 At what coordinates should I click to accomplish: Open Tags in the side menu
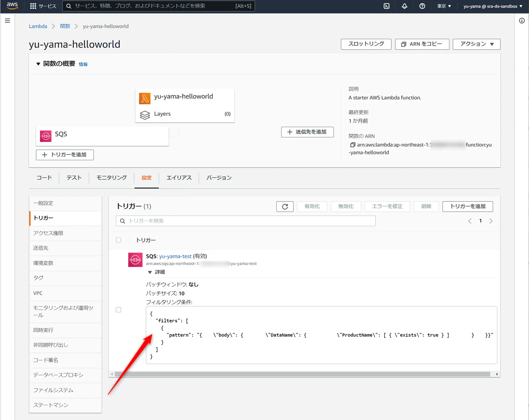click(x=65, y=278)
